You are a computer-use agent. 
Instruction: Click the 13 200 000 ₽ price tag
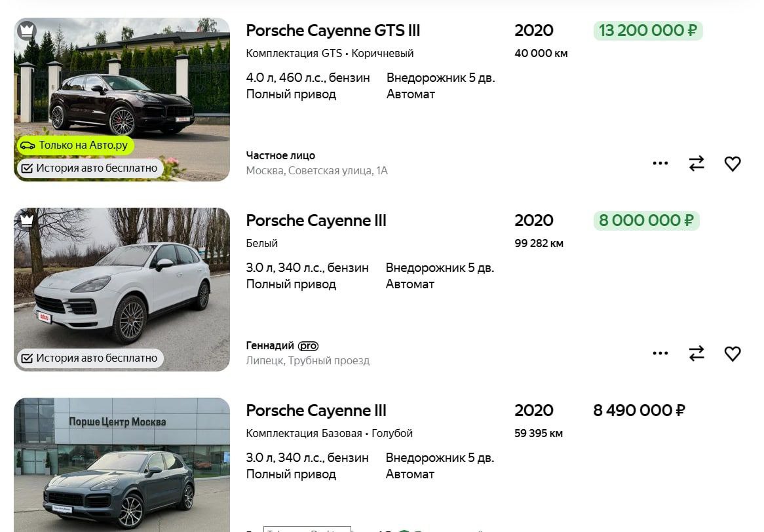(x=647, y=31)
